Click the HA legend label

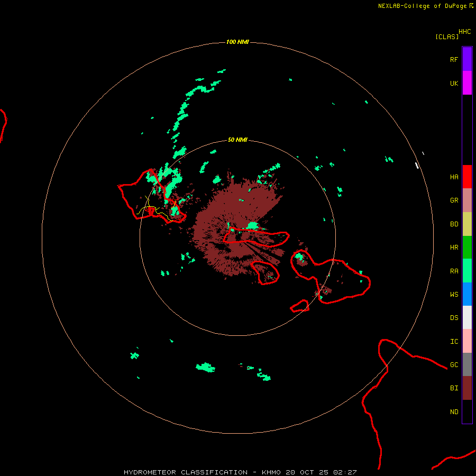point(454,177)
